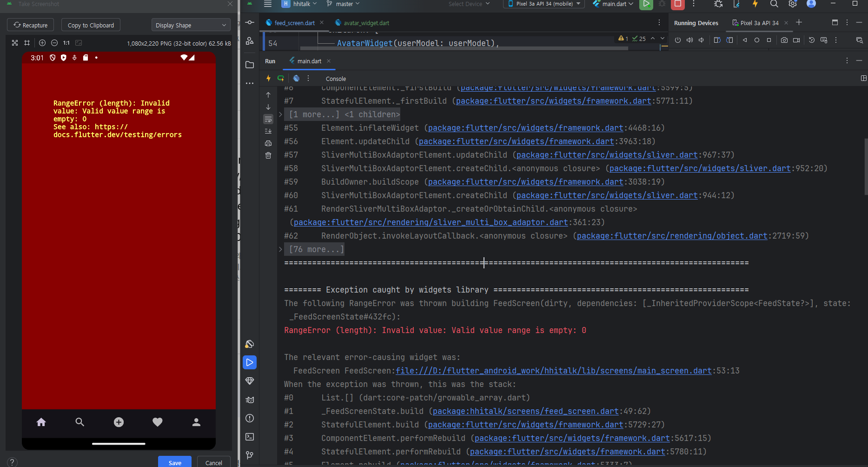Zoom out on the screenshot preview
This screenshot has width=868, height=467.
[x=54, y=43]
